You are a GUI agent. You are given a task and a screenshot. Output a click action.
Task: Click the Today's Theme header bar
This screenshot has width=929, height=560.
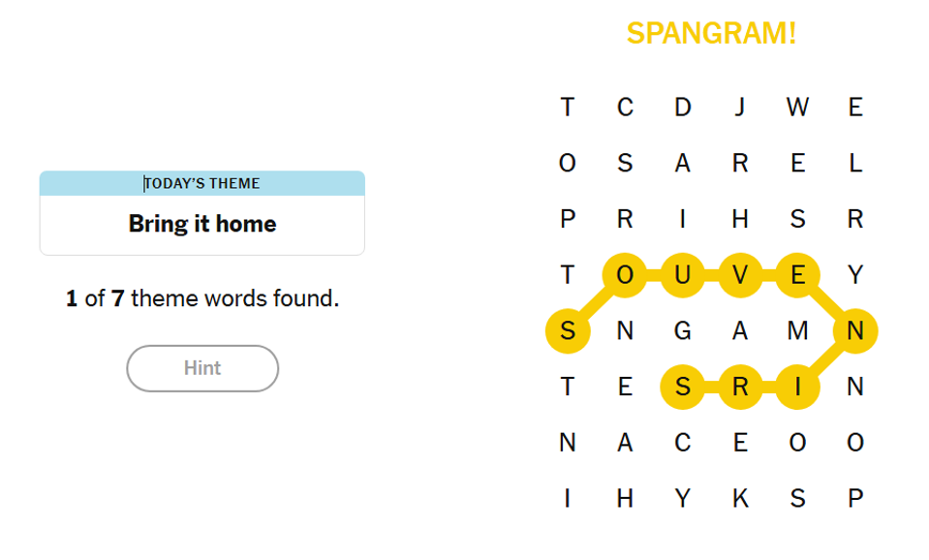(202, 183)
